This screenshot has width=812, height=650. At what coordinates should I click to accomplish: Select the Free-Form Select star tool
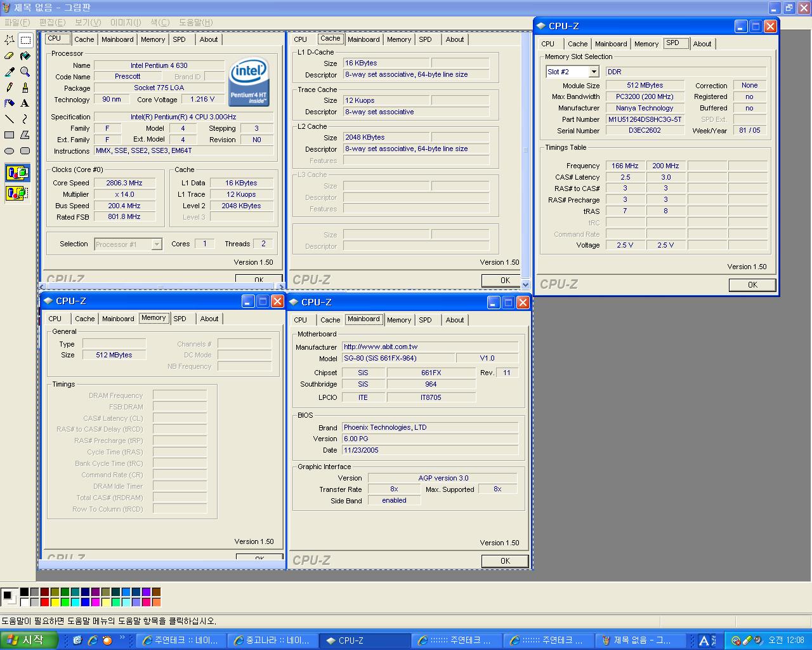(10, 40)
